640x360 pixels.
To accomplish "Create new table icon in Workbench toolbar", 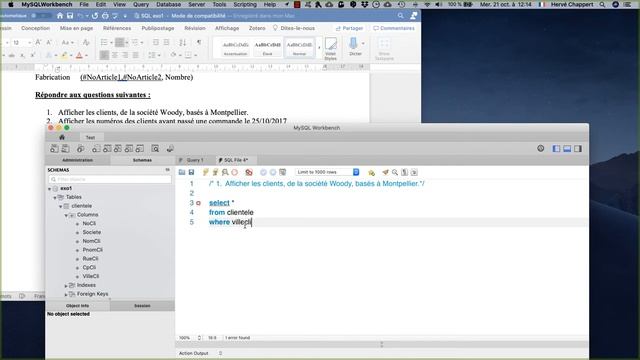I will pos(107,149).
